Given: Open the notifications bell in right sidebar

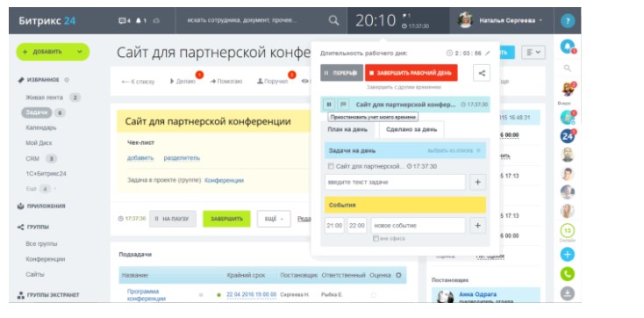Looking at the screenshot, I should point(568,46).
